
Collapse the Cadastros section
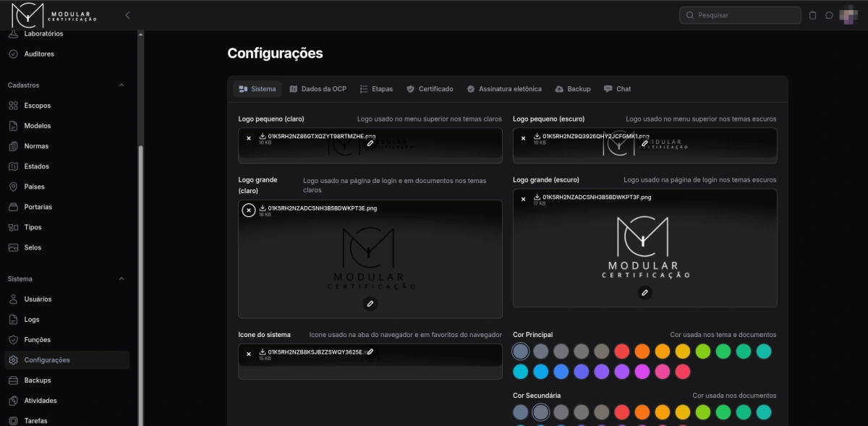point(122,85)
